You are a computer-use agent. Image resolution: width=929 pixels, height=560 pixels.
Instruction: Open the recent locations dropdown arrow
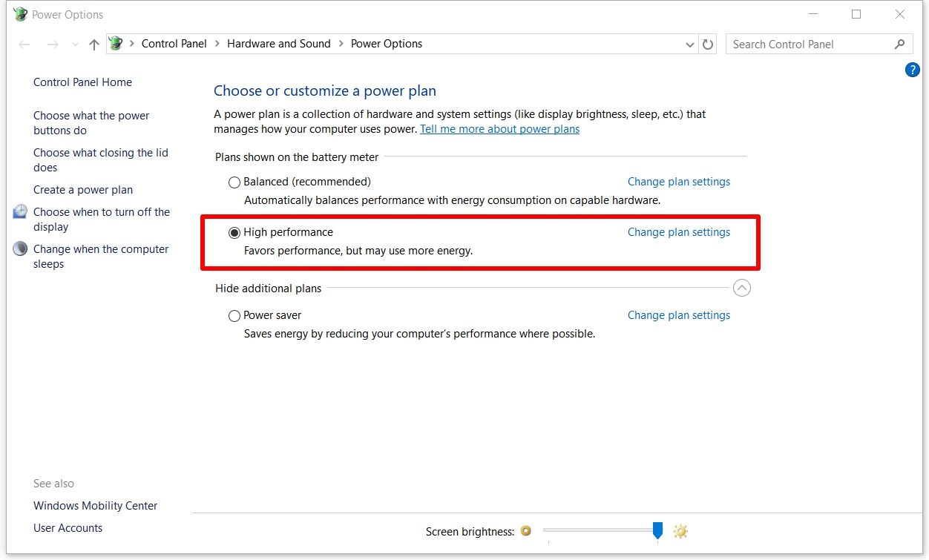75,45
